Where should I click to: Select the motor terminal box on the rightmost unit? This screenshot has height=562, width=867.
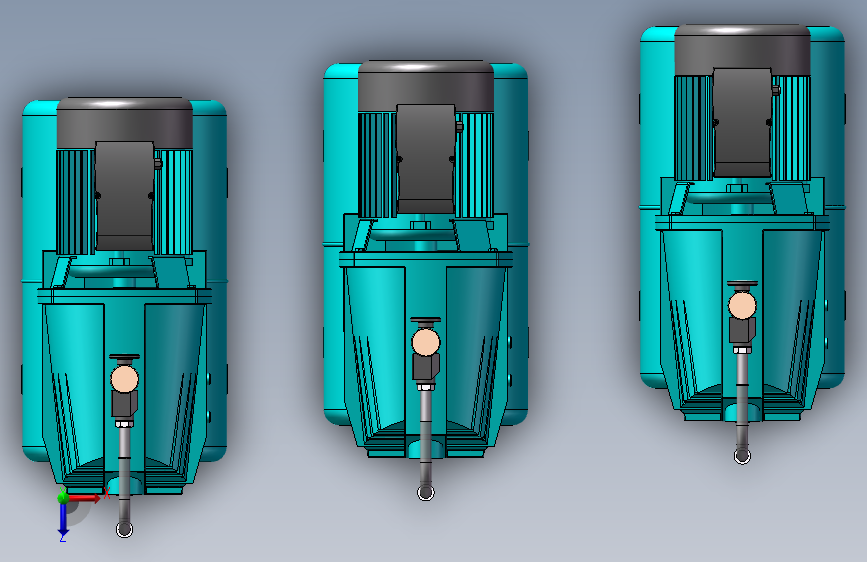pyautogui.click(x=743, y=123)
